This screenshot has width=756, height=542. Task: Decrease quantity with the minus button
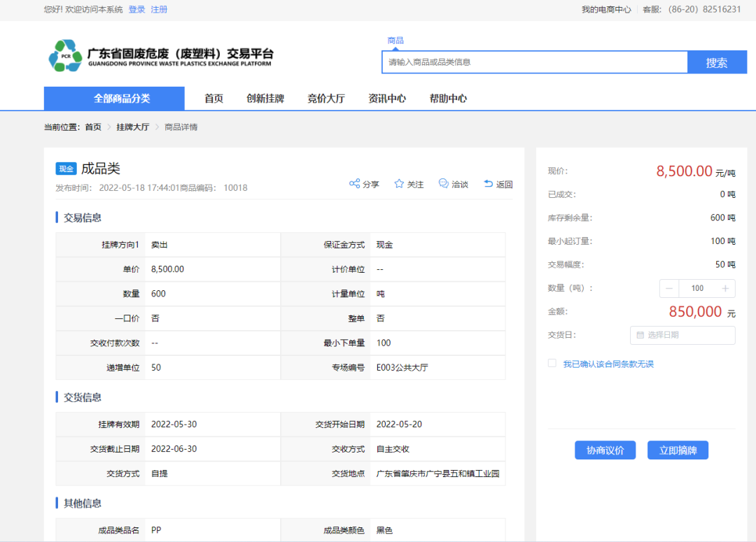669,288
